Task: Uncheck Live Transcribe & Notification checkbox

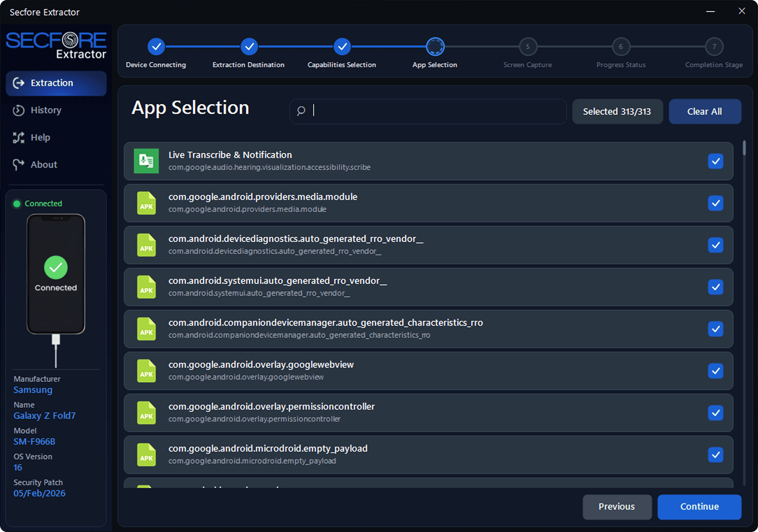Action: (x=715, y=161)
